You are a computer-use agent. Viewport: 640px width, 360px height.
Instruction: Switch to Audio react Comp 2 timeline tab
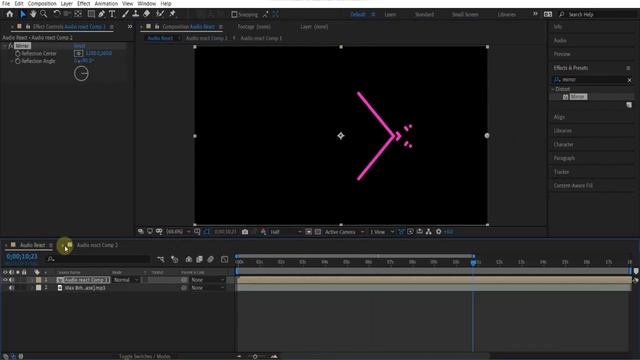click(x=97, y=245)
